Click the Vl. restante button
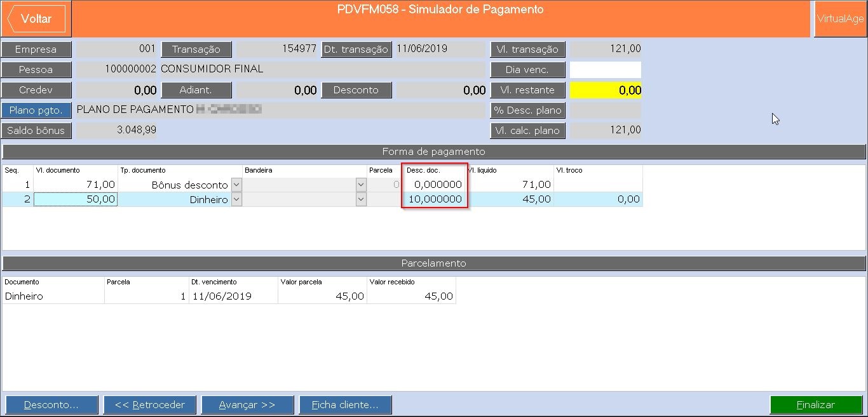868x417 pixels. pyautogui.click(x=527, y=90)
